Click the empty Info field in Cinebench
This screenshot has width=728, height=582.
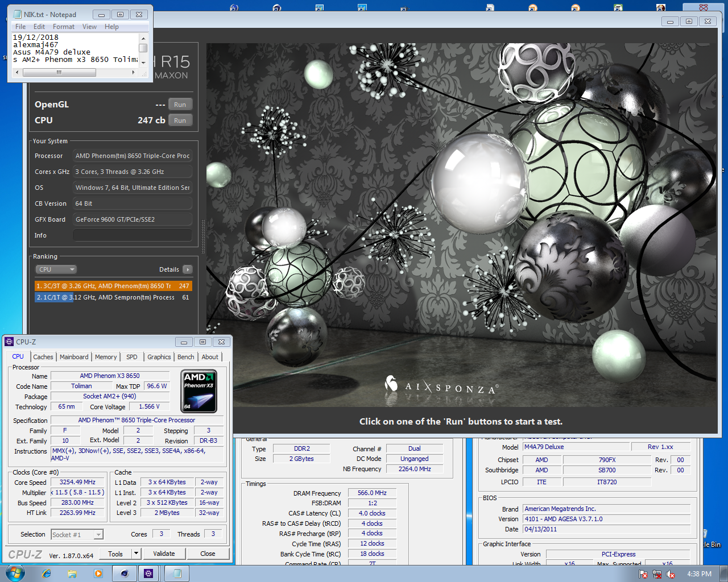[x=132, y=235]
